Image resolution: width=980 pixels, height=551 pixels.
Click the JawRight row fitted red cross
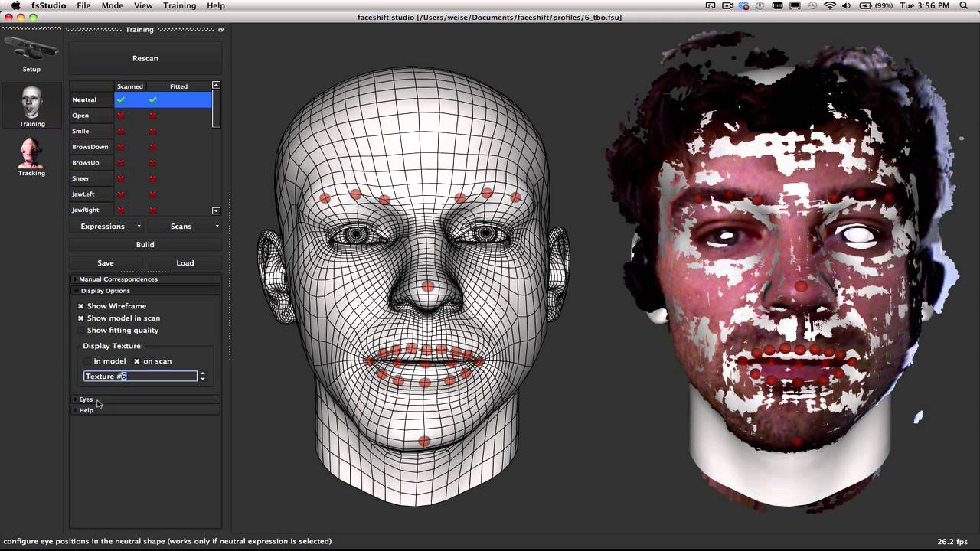pyautogui.click(x=152, y=210)
